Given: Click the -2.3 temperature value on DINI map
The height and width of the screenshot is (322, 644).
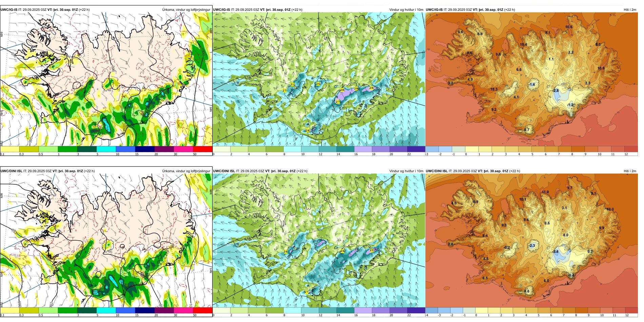Looking at the screenshot, I should [532, 245].
